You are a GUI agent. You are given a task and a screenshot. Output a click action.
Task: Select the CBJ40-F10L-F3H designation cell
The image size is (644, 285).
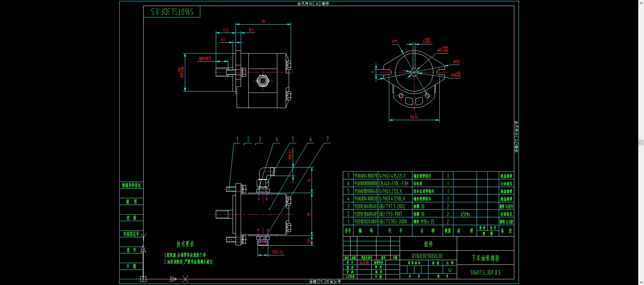tap(394, 183)
